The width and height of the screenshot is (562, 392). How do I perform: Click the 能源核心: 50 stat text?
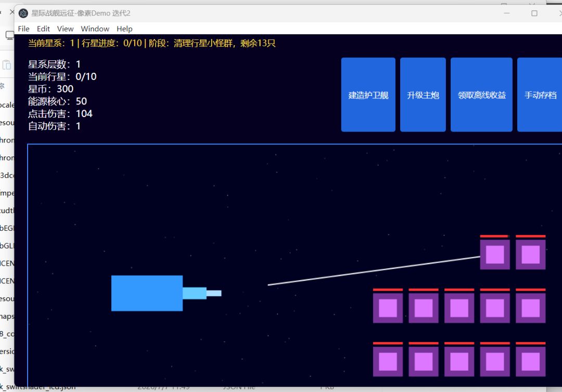coord(57,101)
